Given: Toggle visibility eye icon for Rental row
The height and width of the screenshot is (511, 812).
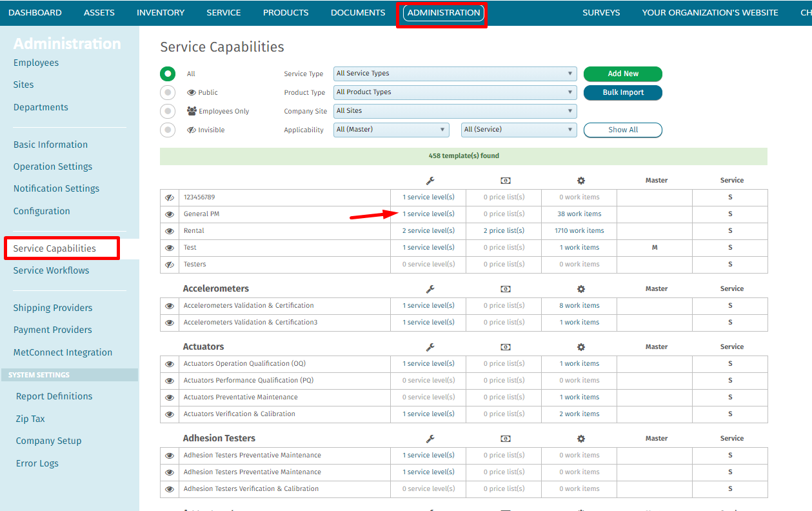Looking at the screenshot, I should [x=170, y=231].
